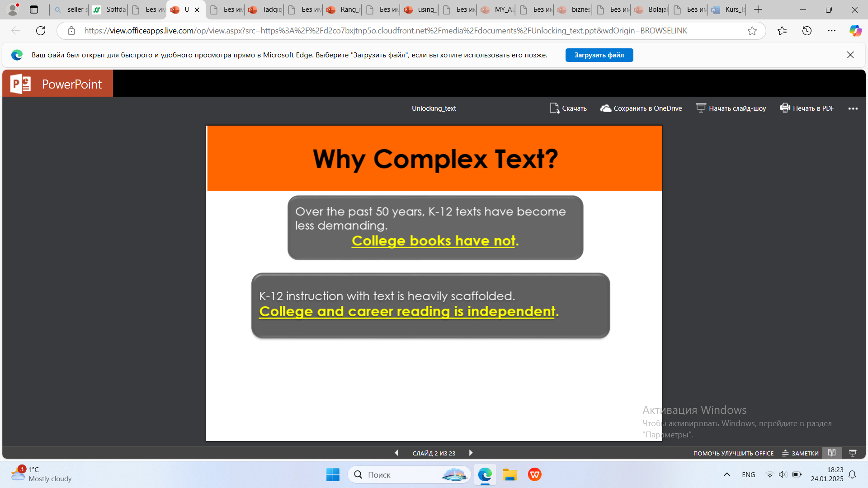Advance to next slide with right arrow

pos(471,453)
